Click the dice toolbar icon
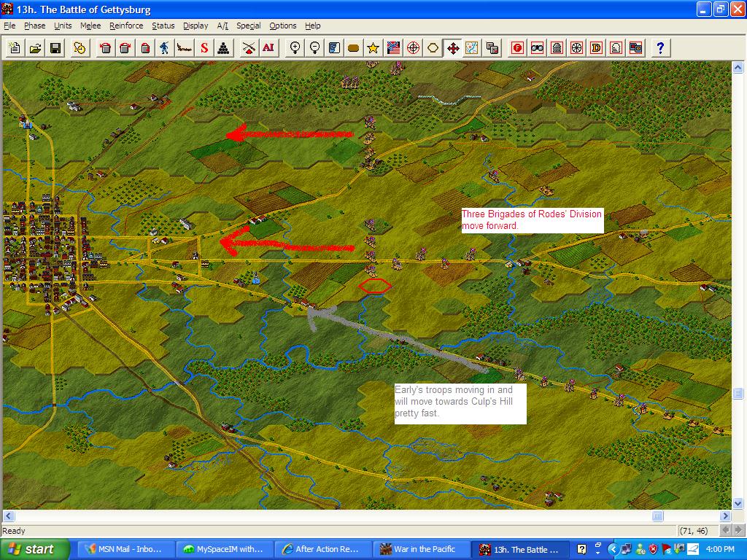The width and height of the screenshot is (747, 560). [492, 47]
